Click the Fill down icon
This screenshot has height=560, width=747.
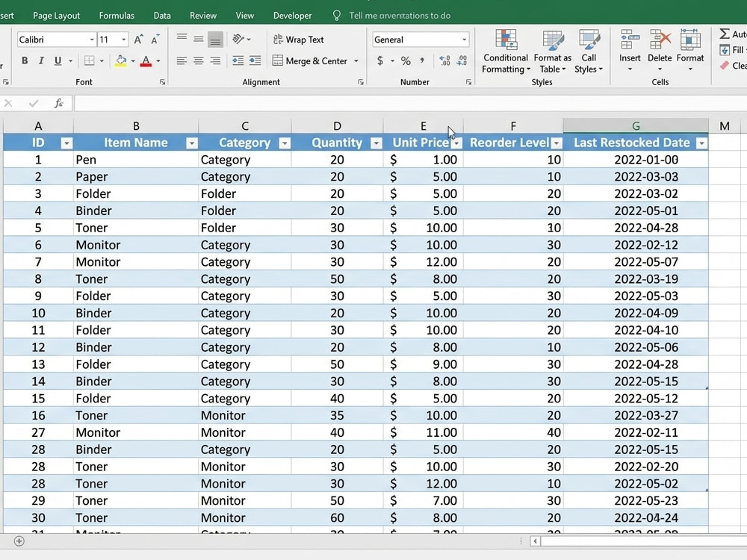point(725,50)
